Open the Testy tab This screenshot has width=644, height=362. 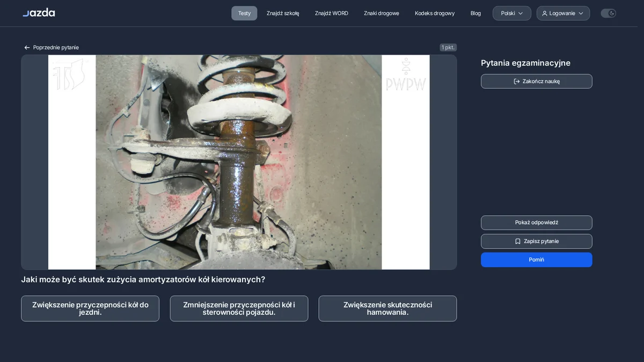244,13
